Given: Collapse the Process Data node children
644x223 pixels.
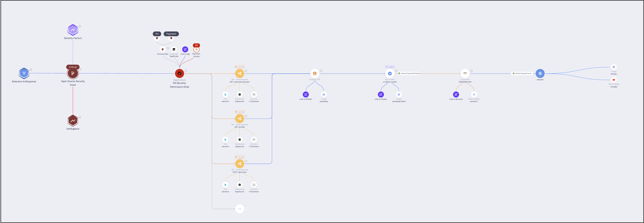Looking at the screenshot, I should pos(168,48).
